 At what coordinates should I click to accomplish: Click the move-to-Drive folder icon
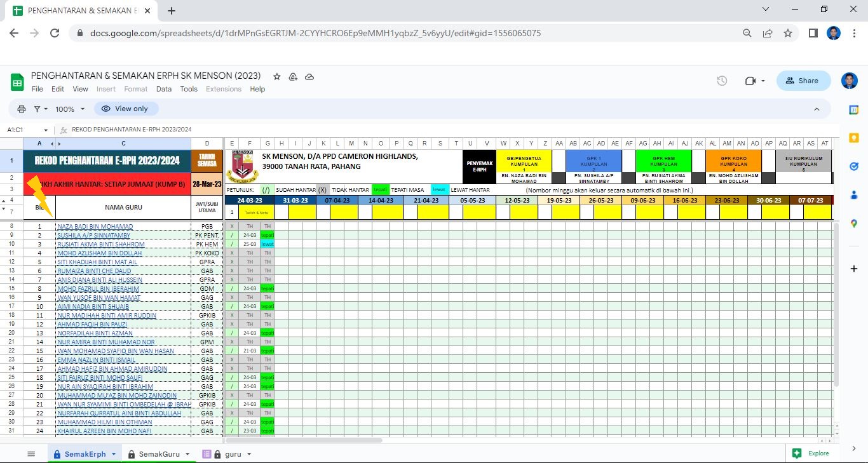(293, 76)
